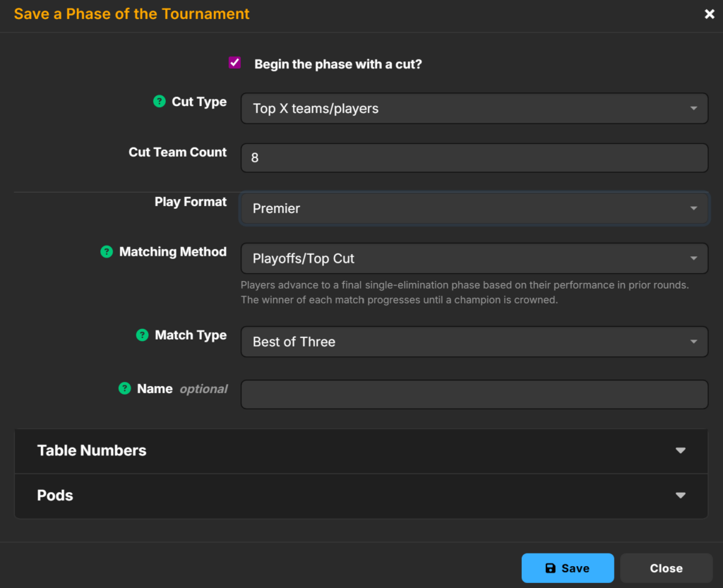Click the floppy disk icon on Save
Image resolution: width=723 pixels, height=588 pixels.
click(x=551, y=568)
